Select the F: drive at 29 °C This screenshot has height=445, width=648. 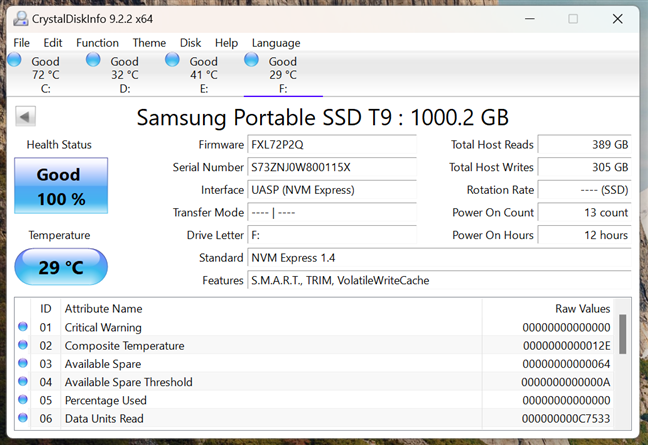tap(283, 75)
